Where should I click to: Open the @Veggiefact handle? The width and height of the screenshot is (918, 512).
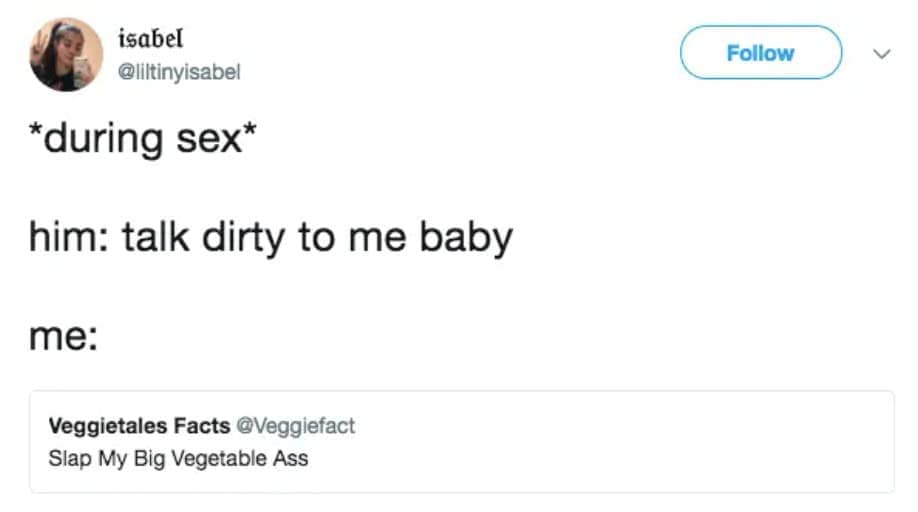pyautogui.click(x=295, y=426)
